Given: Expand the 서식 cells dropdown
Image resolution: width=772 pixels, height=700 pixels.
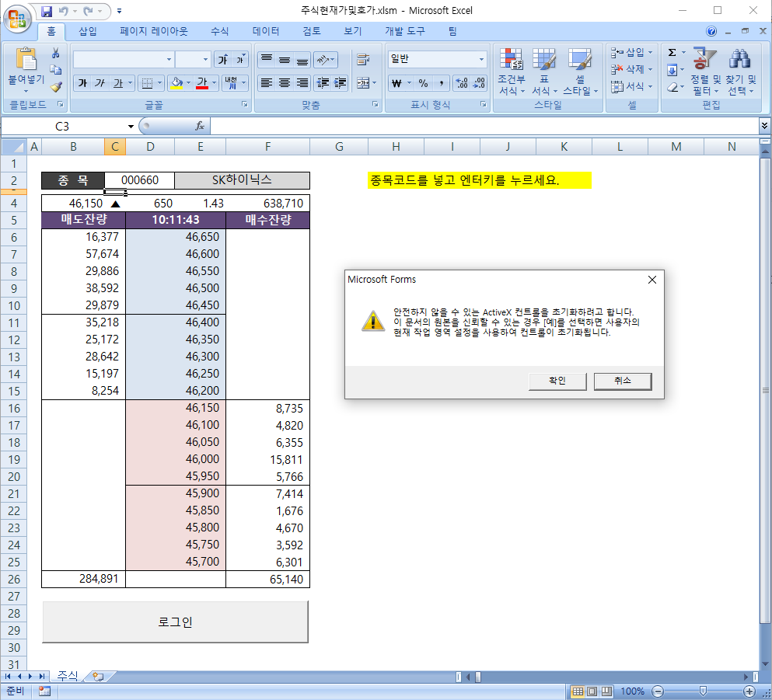Looking at the screenshot, I should [x=651, y=86].
